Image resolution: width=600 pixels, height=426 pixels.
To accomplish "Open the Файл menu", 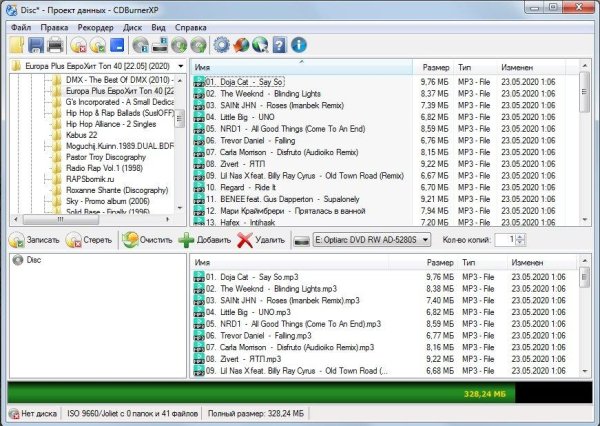I will (21, 28).
